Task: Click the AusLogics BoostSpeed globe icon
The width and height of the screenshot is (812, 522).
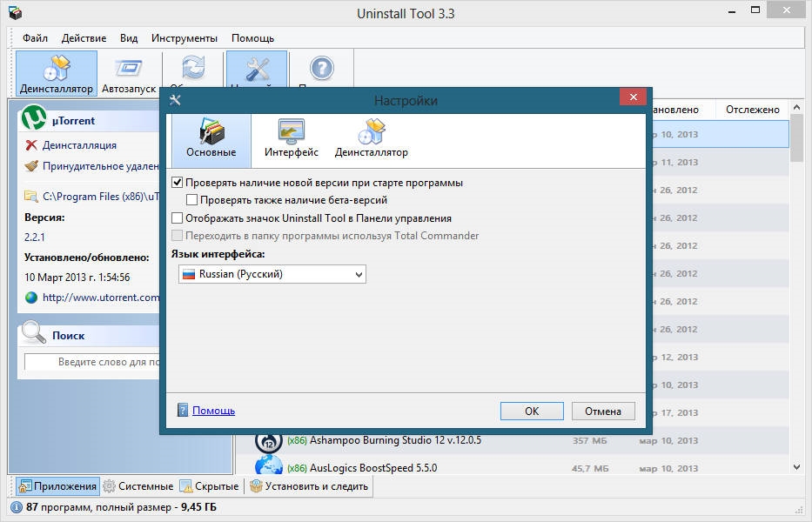Action: click(x=268, y=465)
